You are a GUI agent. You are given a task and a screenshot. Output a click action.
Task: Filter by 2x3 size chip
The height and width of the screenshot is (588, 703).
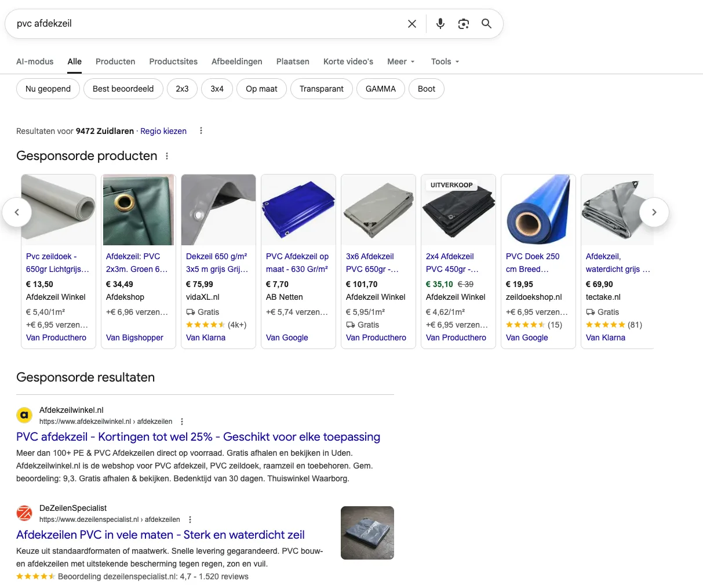click(183, 89)
